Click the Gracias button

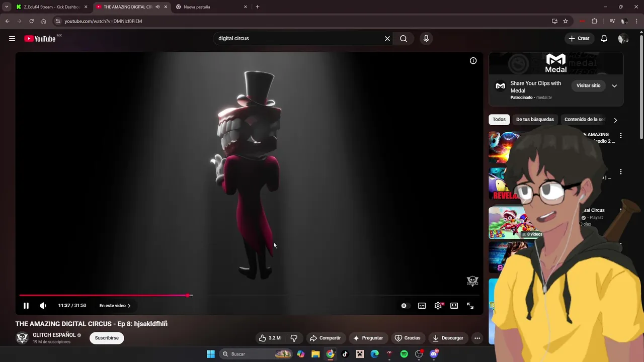click(x=408, y=338)
